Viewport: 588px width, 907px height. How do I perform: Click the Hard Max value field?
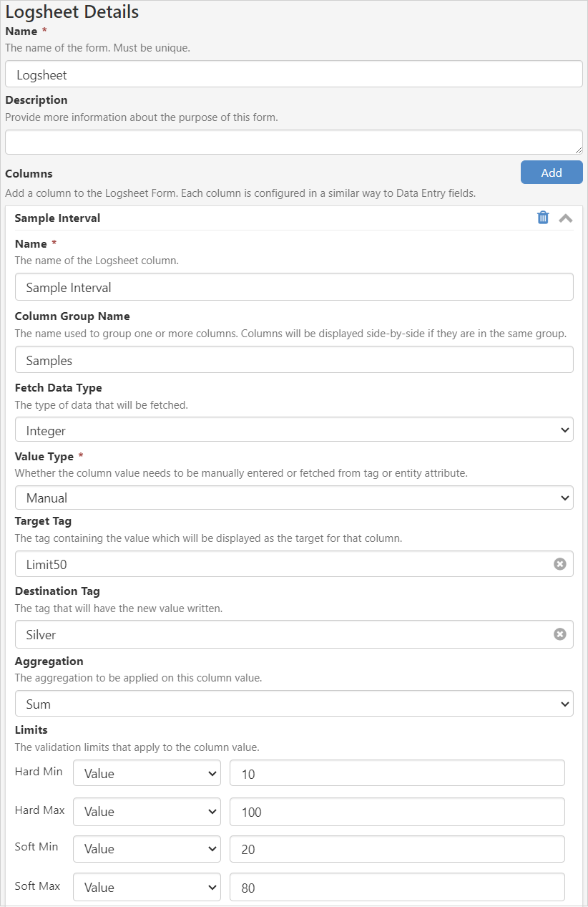397,811
